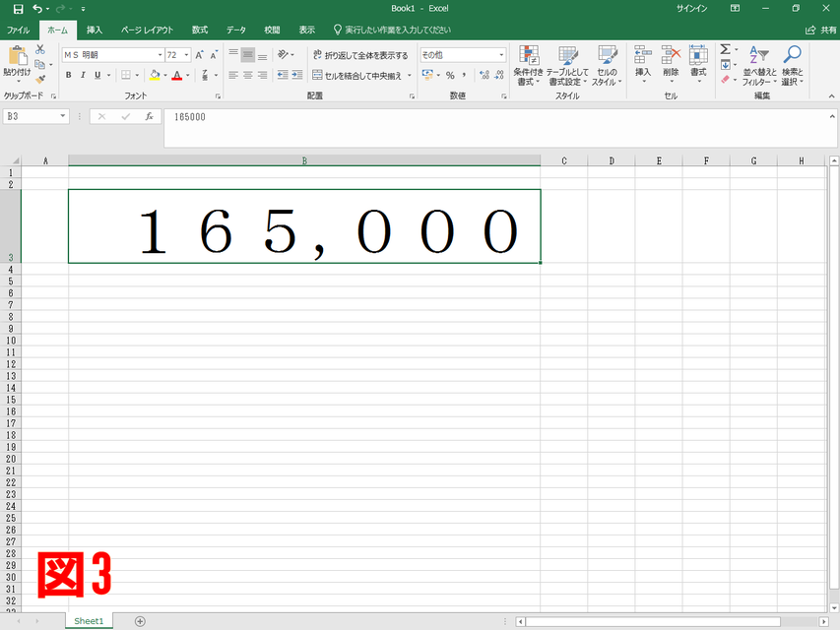Image resolution: width=840 pixels, height=630 pixels.
Task: Click the Cut scissors icon
Action: (40, 50)
